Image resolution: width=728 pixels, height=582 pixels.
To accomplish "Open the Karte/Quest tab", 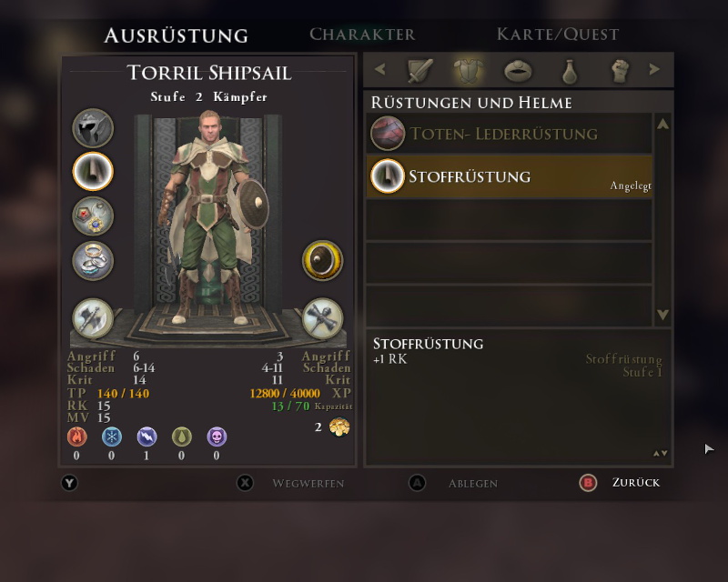I will [558, 35].
